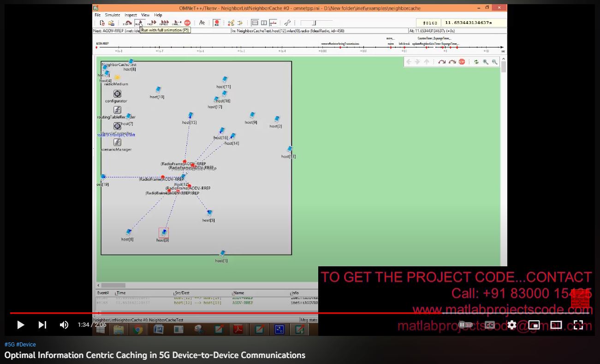
Task: Click the Src/Dest column header
Action: pyautogui.click(x=182, y=293)
